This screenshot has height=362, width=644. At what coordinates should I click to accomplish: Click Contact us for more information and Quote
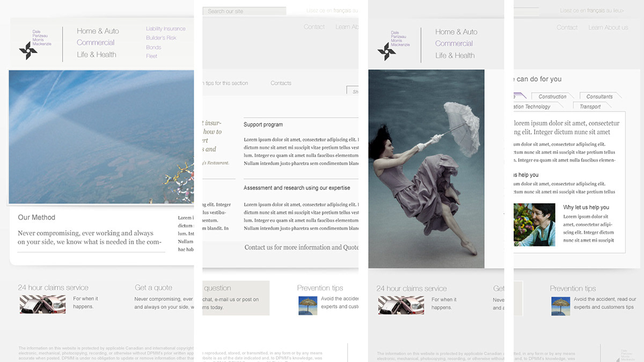point(302,248)
